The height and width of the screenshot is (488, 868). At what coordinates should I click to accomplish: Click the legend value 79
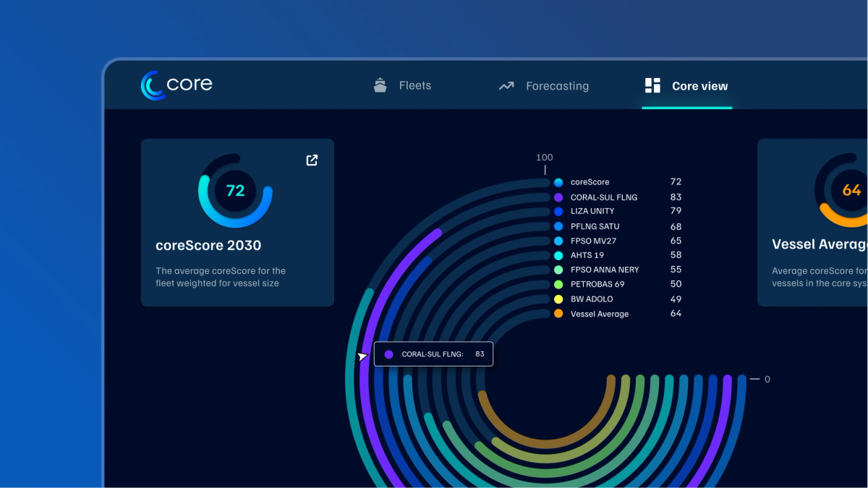[x=676, y=211]
